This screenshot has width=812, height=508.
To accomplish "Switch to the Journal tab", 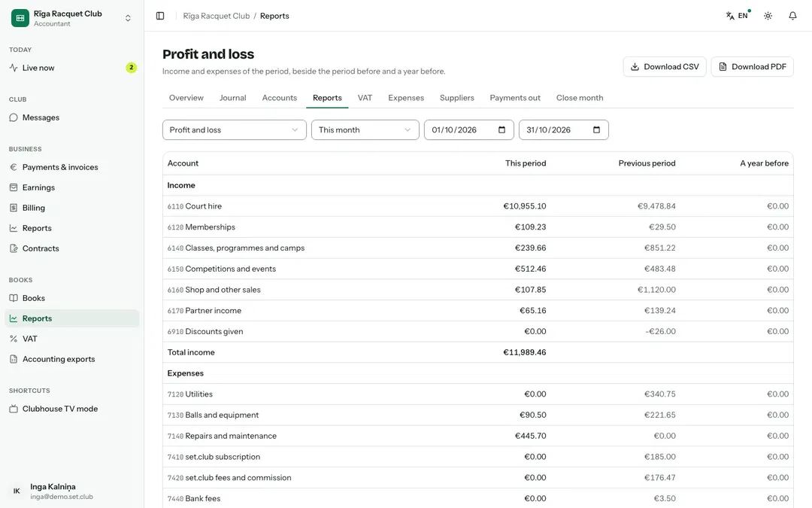I will point(233,98).
